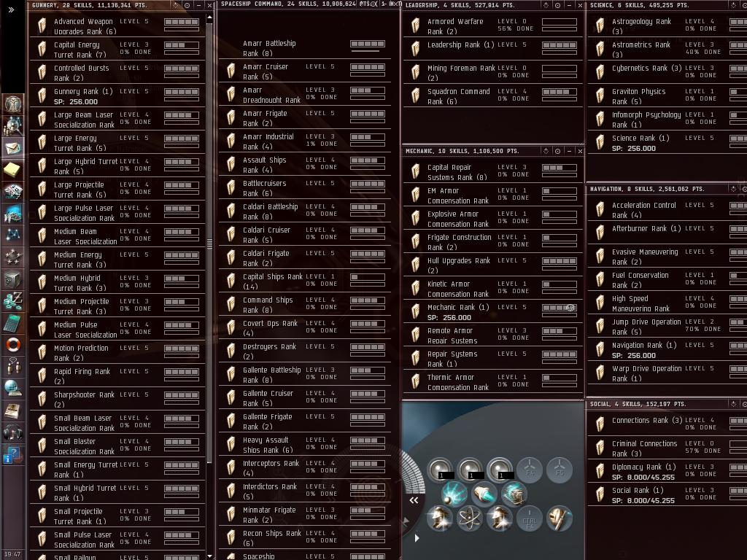
Task: Toggle pin on the Social window
Action: tap(734, 404)
